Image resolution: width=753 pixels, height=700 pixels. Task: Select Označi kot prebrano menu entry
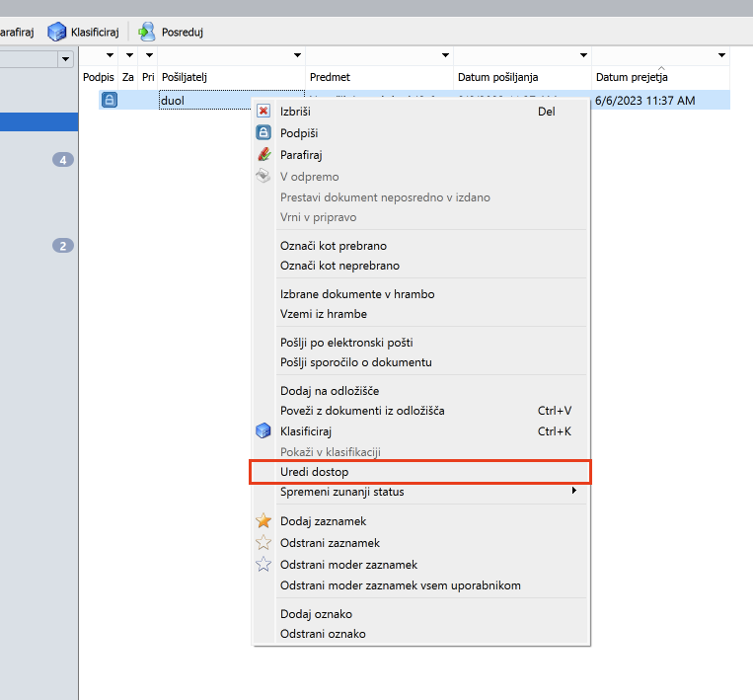pyautogui.click(x=334, y=246)
